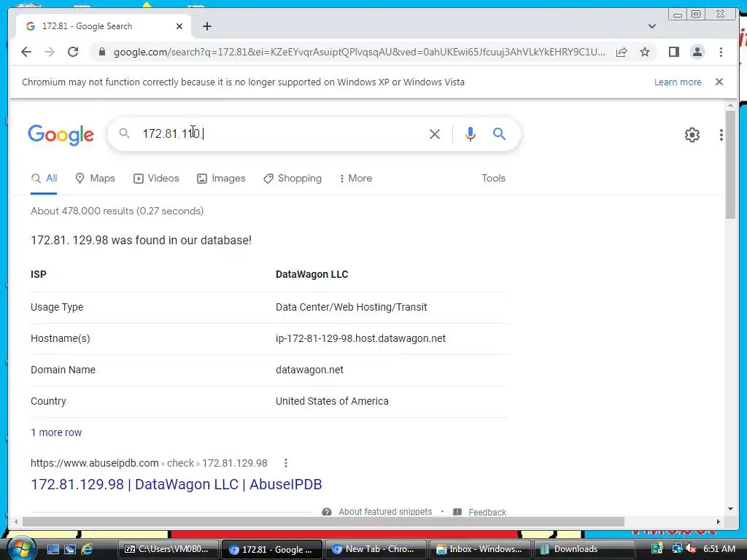Click the Google logo
This screenshot has height=560, width=747.
[61, 135]
